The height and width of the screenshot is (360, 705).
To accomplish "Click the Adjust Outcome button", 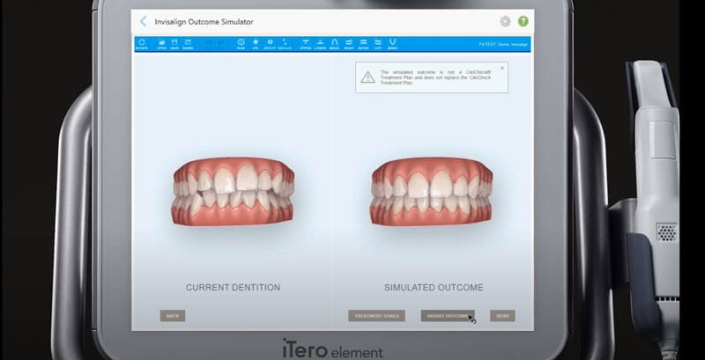I will (x=447, y=316).
